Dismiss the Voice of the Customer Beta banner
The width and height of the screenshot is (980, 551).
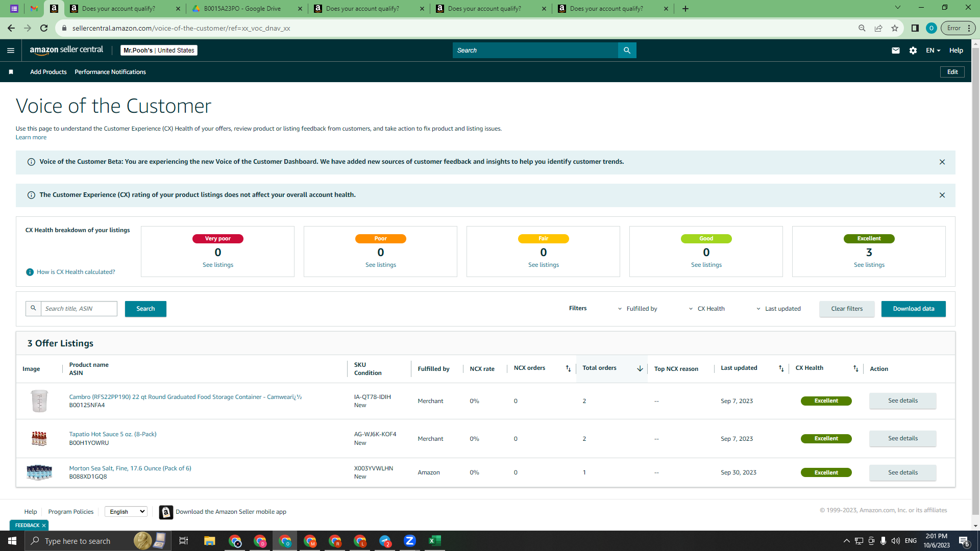pos(942,162)
